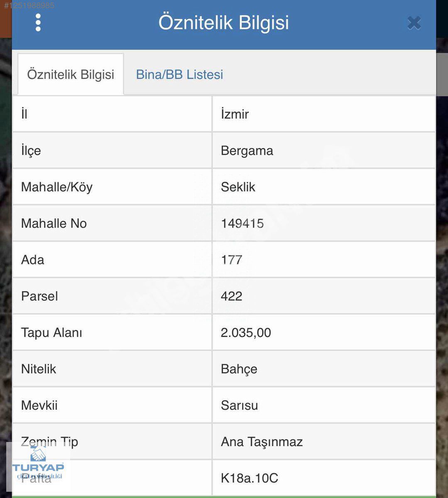This screenshot has width=448, height=498.
Task: Close the Öznitelik Bilgisi dialog
Action: pos(414,23)
